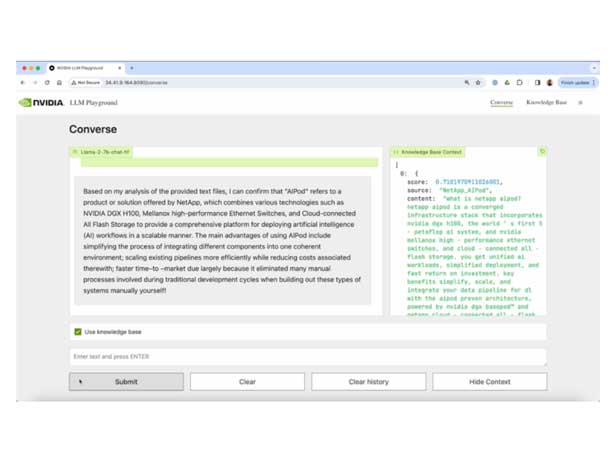Viewport: 611px width, 458px height.
Task: Toggle the Use knowledge base checkbox
Action: pos(78,332)
